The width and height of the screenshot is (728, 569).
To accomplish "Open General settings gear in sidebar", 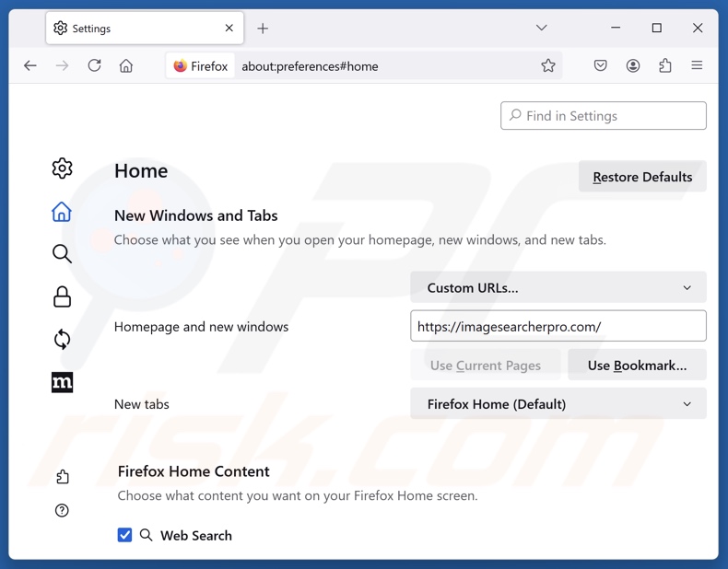I will point(62,168).
